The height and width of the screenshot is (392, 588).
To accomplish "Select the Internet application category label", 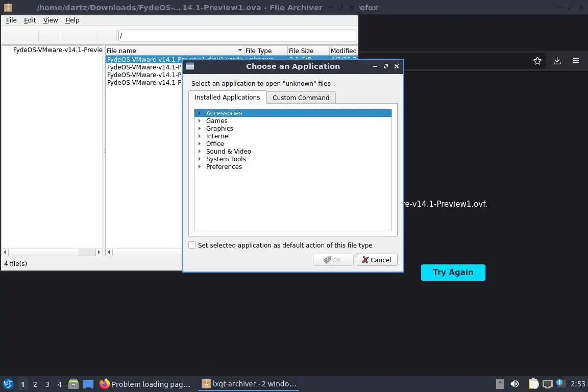I will (218, 136).
